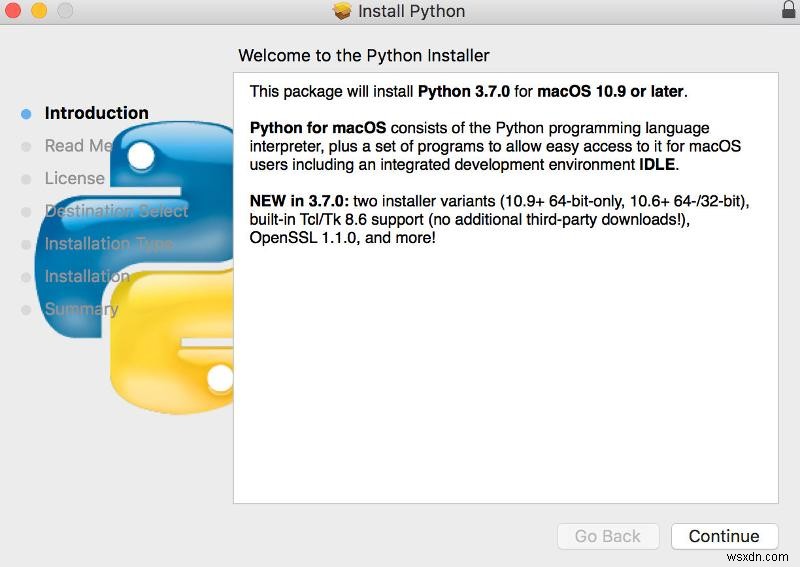Go to the License step

74,178
